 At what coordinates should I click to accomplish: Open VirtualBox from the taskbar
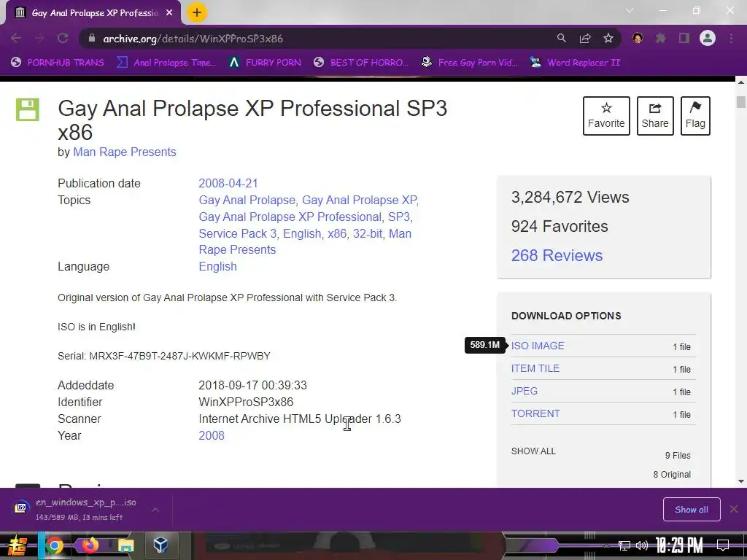pyautogui.click(x=160, y=545)
